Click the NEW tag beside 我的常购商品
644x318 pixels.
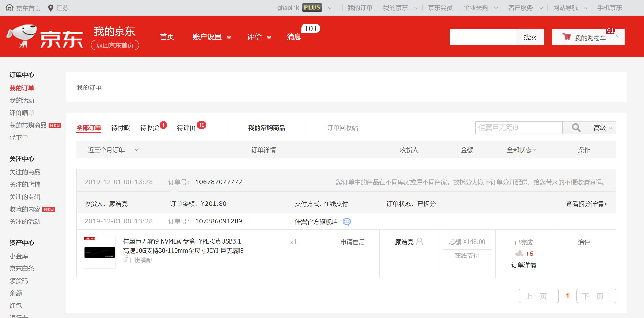coord(55,125)
